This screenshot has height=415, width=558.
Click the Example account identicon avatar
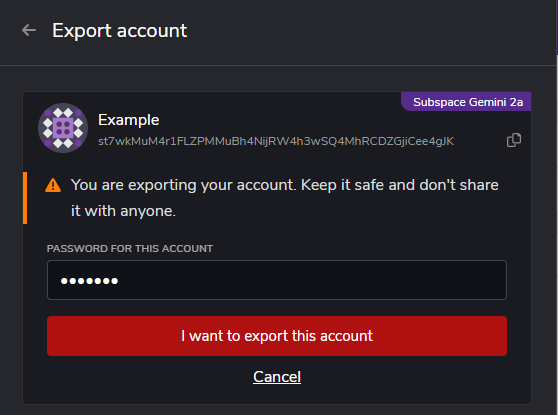(x=63, y=128)
